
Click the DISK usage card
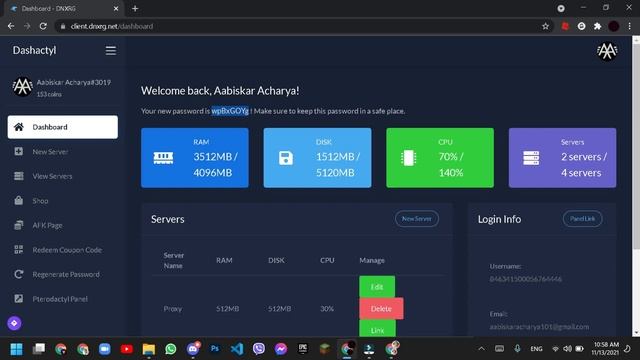[317, 158]
